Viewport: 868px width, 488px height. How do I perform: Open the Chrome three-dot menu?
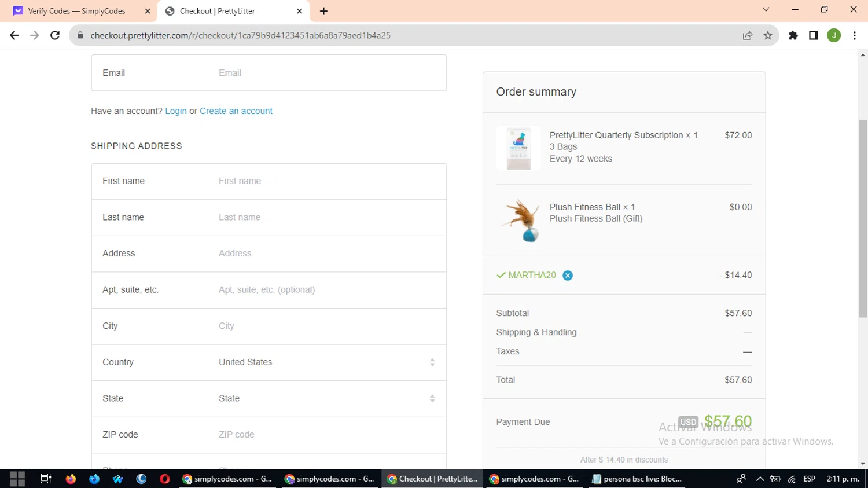pyautogui.click(x=855, y=35)
